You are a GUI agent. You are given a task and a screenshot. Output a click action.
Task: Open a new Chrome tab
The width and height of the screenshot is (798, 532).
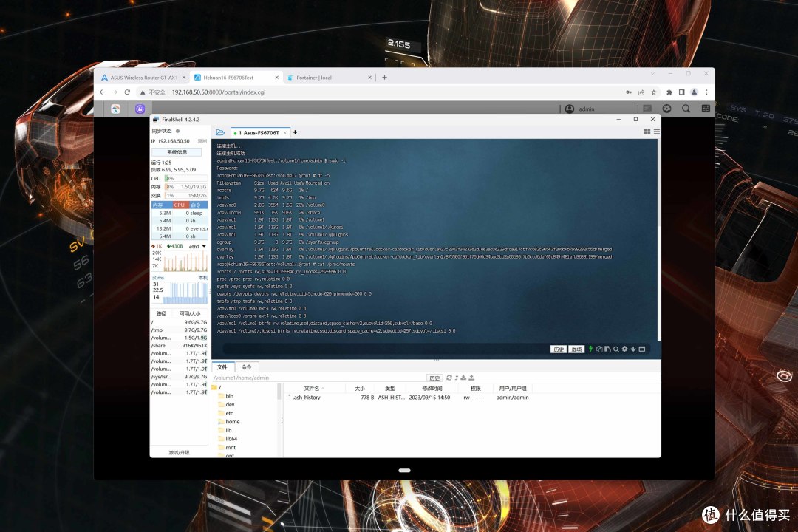[385, 78]
